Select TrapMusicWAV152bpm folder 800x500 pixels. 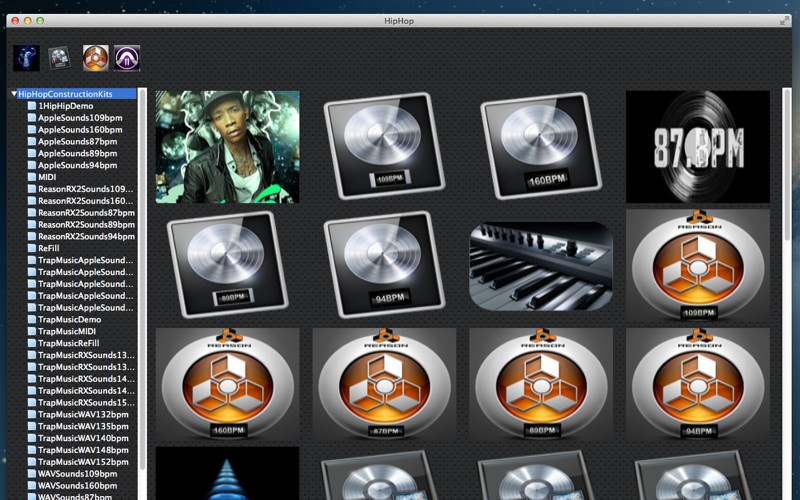(x=83, y=462)
